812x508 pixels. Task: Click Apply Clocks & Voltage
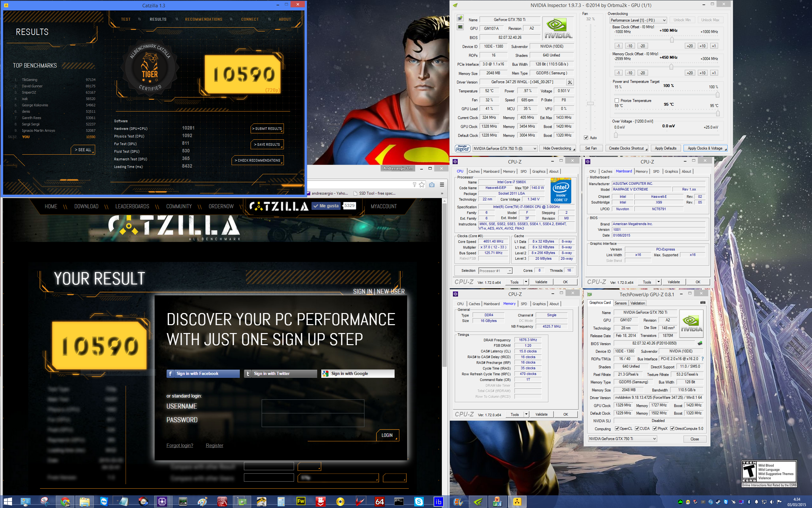point(705,148)
